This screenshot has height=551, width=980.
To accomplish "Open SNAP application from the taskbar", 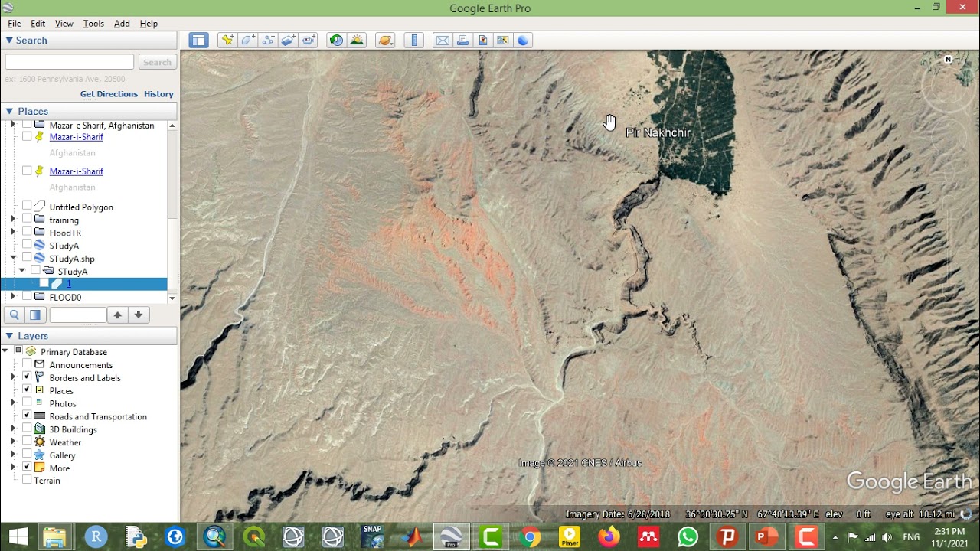I will 373,537.
